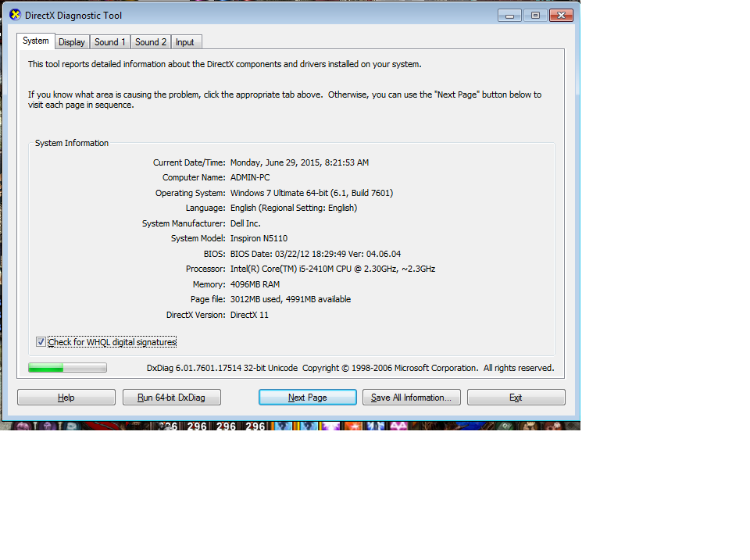The height and width of the screenshot is (560, 750).
Task: Click the Current Date/Time value
Action: [x=299, y=162]
